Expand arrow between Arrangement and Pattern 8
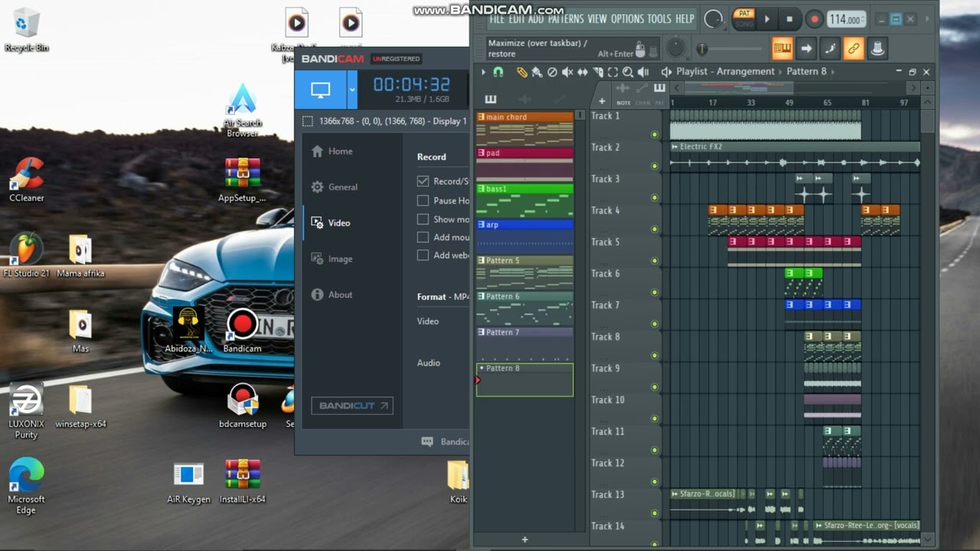 (x=781, y=72)
